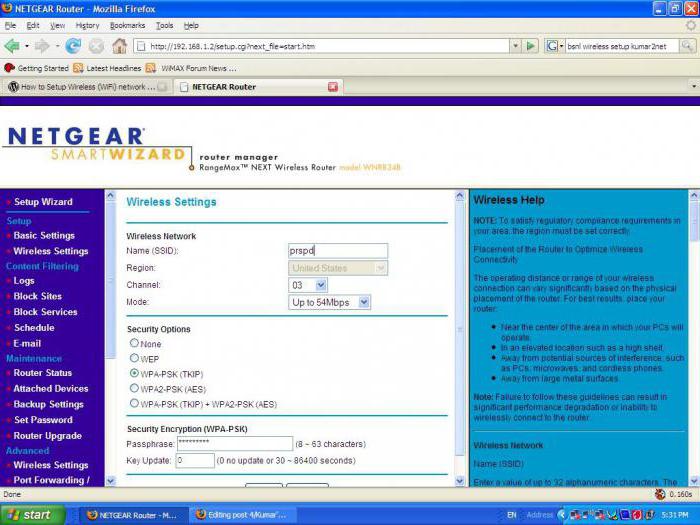Image resolution: width=700 pixels, height=525 pixels.
Task: Open the Region dropdown
Action: (380, 268)
